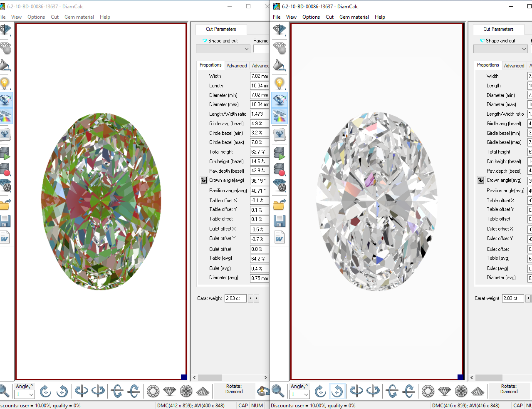Click zoom magnifier in right window toolbar
Screen dimensions: 532x409
pyautogui.click(x=278, y=391)
